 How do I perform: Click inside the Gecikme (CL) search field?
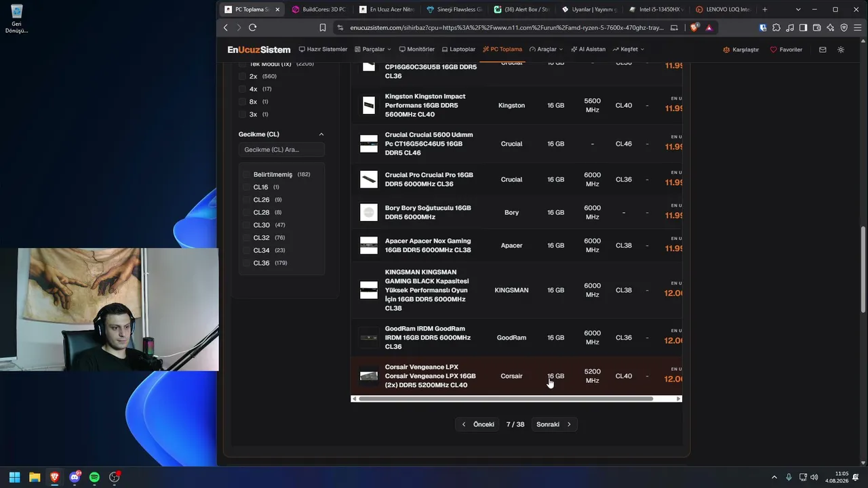click(281, 150)
